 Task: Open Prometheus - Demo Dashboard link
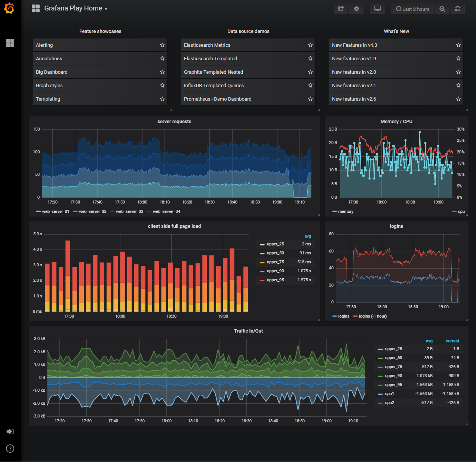(x=248, y=99)
